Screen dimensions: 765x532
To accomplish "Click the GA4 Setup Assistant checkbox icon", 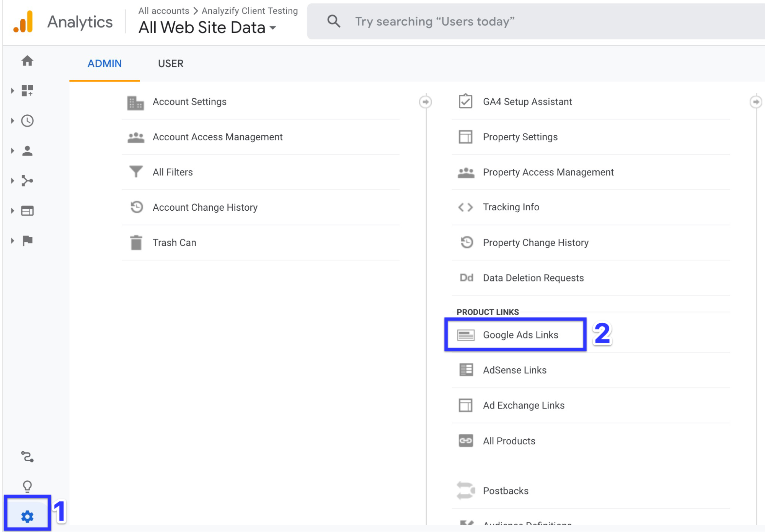I will (x=466, y=101).
